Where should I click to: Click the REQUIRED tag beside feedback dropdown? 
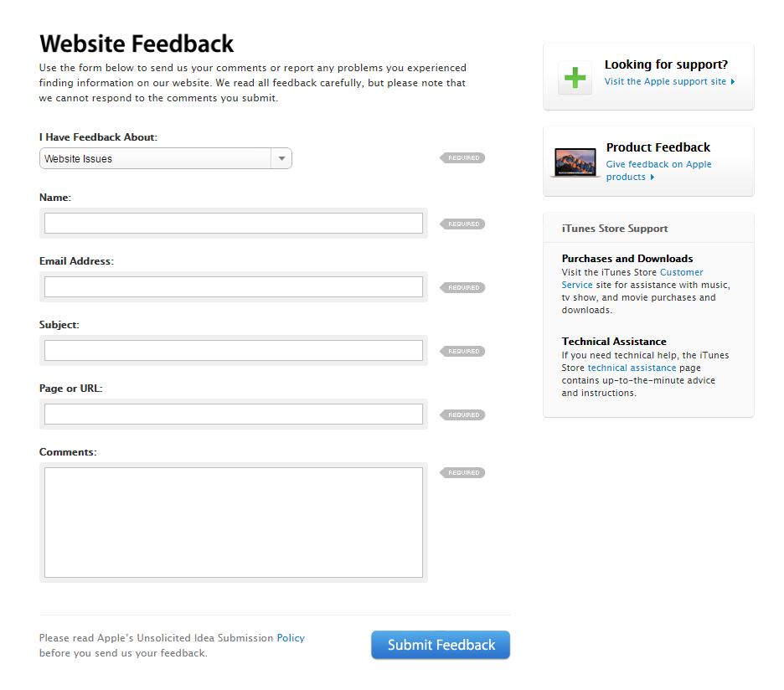pyautogui.click(x=463, y=158)
